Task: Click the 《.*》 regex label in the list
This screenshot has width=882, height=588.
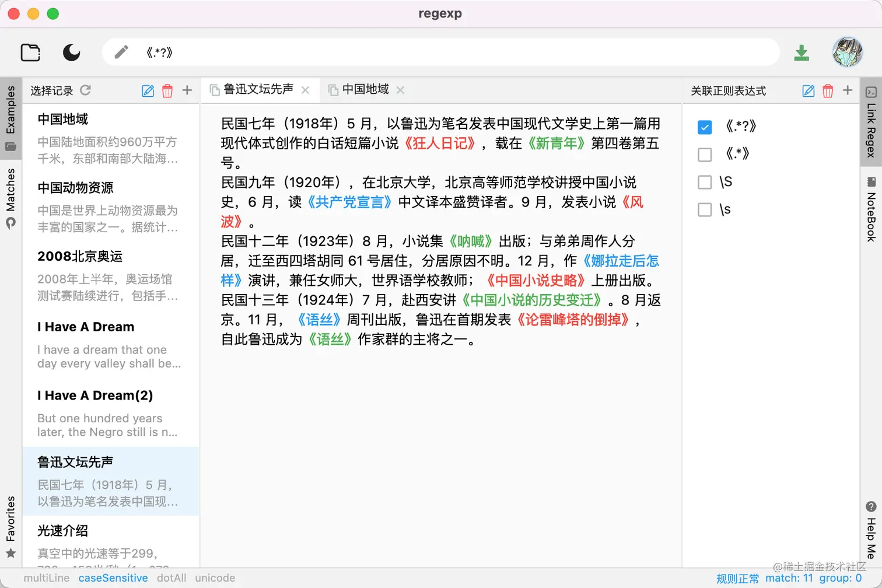Action: (737, 155)
